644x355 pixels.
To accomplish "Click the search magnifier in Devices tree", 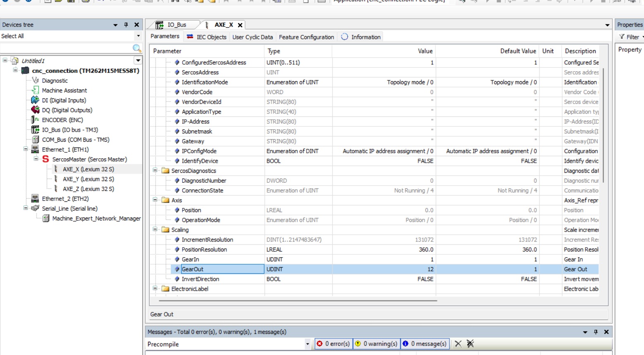I will click(137, 48).
